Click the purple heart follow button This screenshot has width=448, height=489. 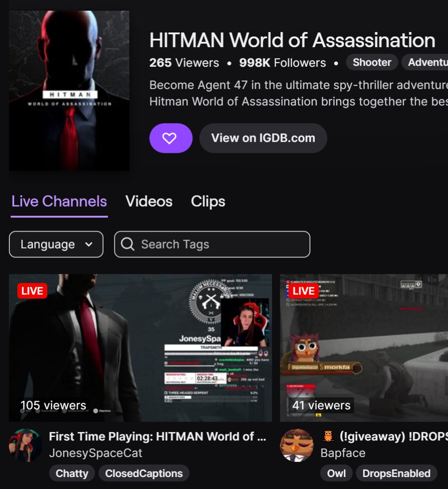pyautogui.click(x=171, y=138)
